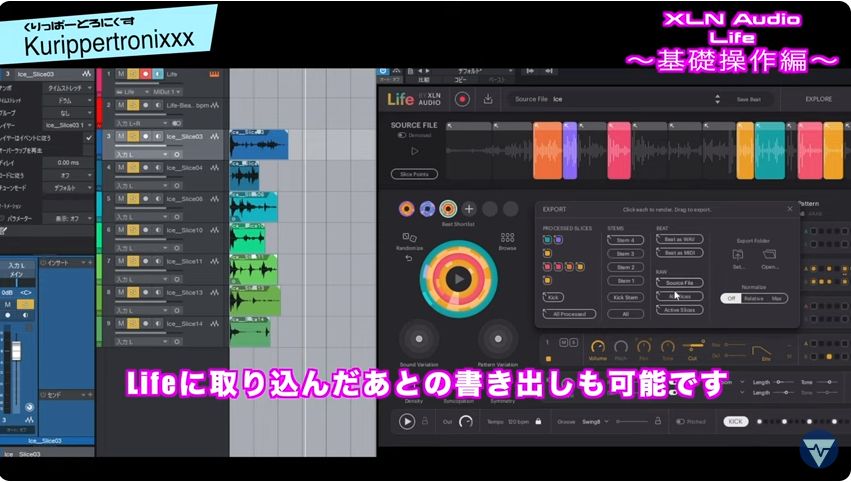Screen dimensions: 851x482
Task: Click the Pitch knob
Action: click(620, 347)
